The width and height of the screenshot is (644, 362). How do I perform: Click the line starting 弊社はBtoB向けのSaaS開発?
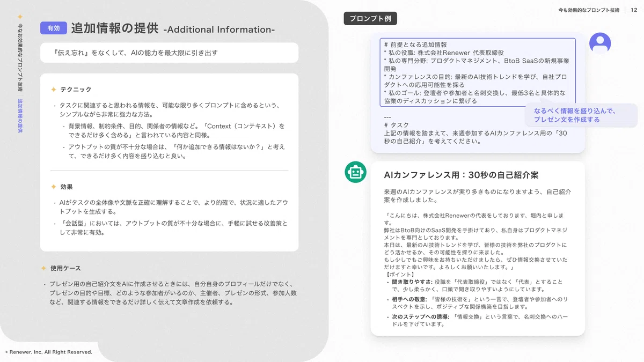click(x=475, y=234)
